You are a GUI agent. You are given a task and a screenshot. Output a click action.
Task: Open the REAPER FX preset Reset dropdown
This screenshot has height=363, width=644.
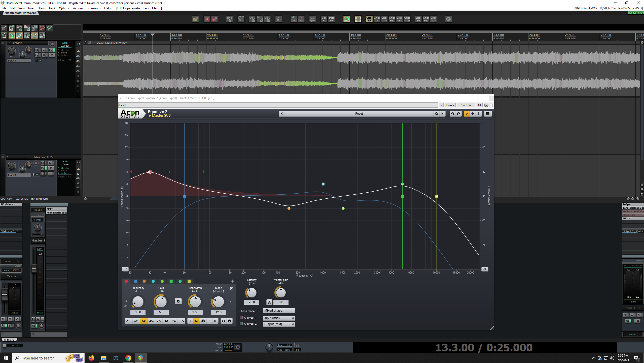(278, 105)
